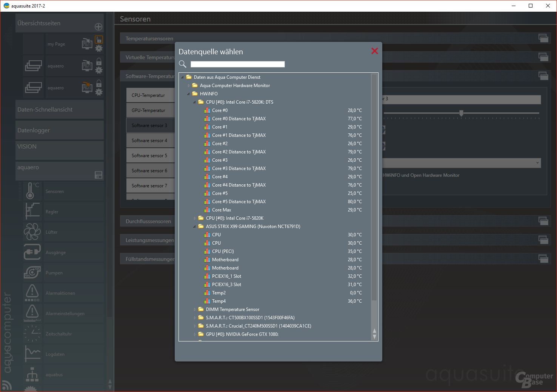Click the aquasuite app icon in title bar
Screen dimensions: 557x392
click(x=6, y=6)
